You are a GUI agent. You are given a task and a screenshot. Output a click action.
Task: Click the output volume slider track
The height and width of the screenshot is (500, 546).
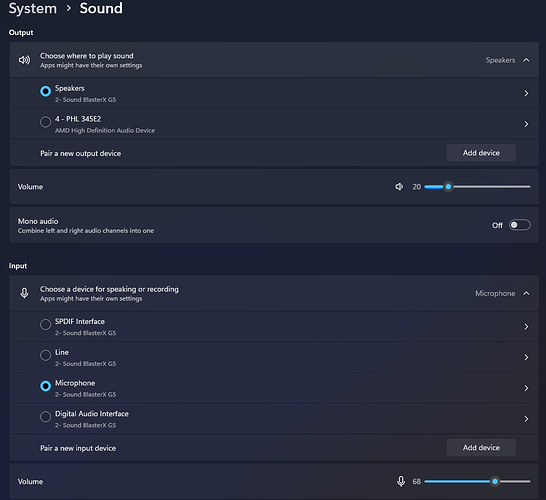(477, 187)
